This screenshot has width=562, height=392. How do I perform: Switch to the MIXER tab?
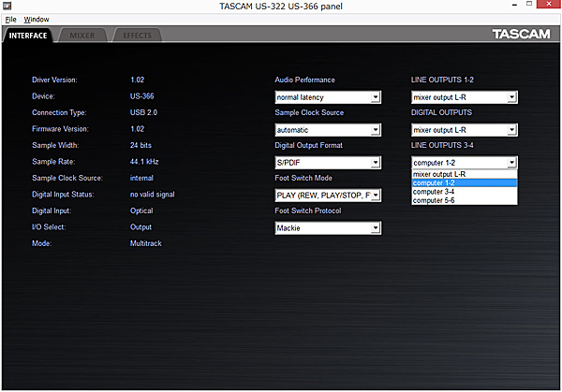82,36
